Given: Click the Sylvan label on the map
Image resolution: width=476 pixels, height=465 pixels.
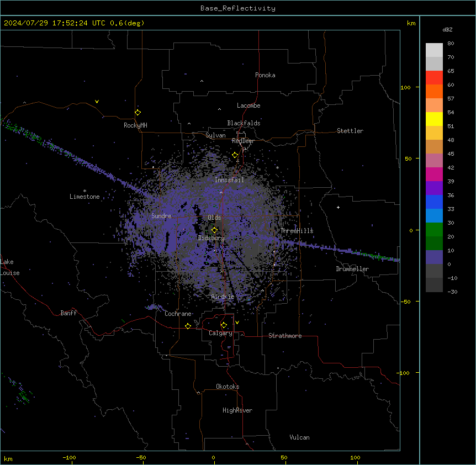Looking at the screenshot, I should pyautogui.click(x=215, y=135).
